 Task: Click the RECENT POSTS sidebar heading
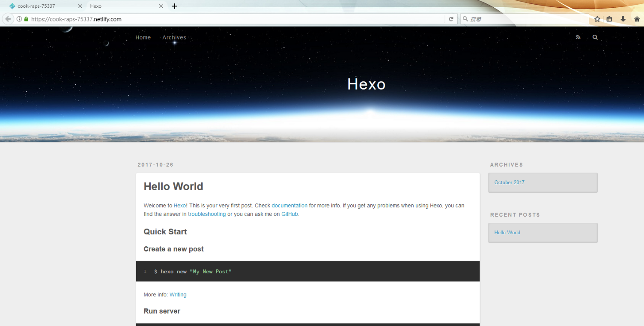[515, 215]
